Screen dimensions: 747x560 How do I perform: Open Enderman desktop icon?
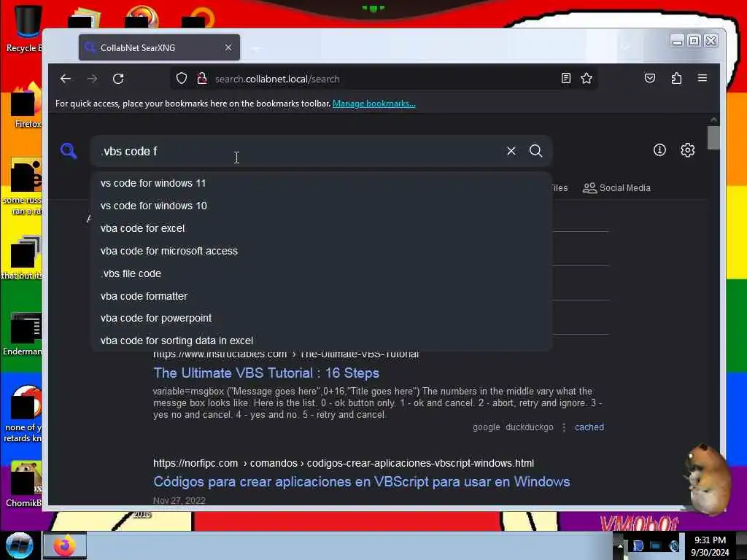tap(23, 333)
